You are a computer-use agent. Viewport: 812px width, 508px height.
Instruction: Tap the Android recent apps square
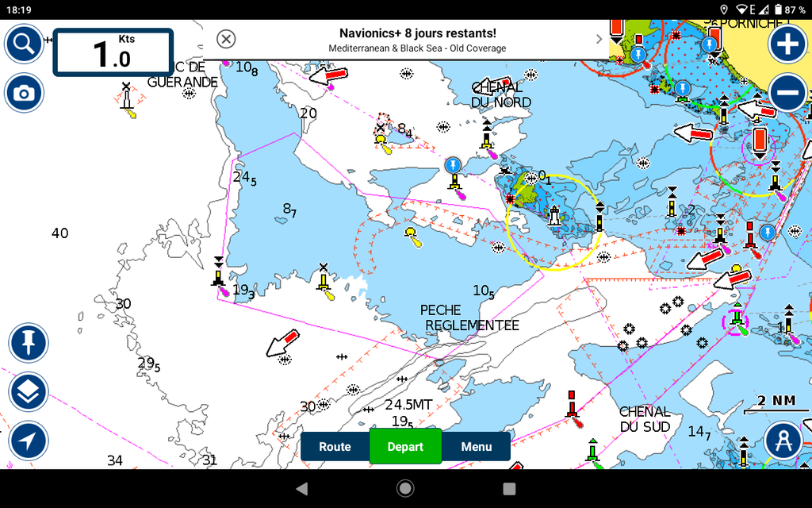(x=510, y=488)
